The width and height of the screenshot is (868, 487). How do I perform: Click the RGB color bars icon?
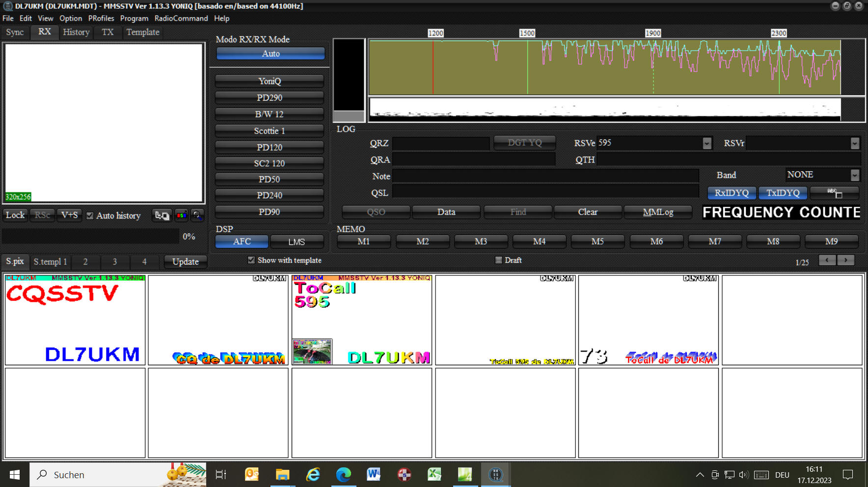pos(181,216)
